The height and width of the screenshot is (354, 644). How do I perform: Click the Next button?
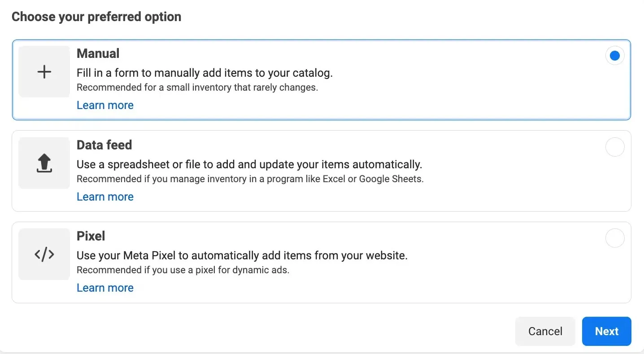(606, 331)
